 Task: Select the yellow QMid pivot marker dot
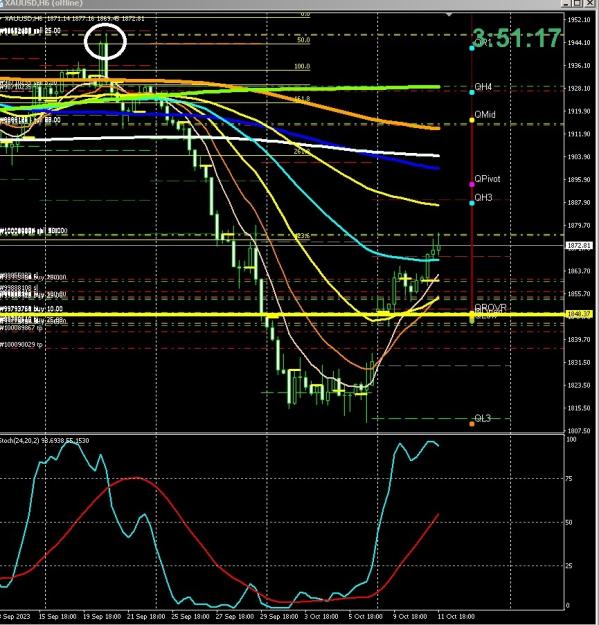tap(472, 120)
